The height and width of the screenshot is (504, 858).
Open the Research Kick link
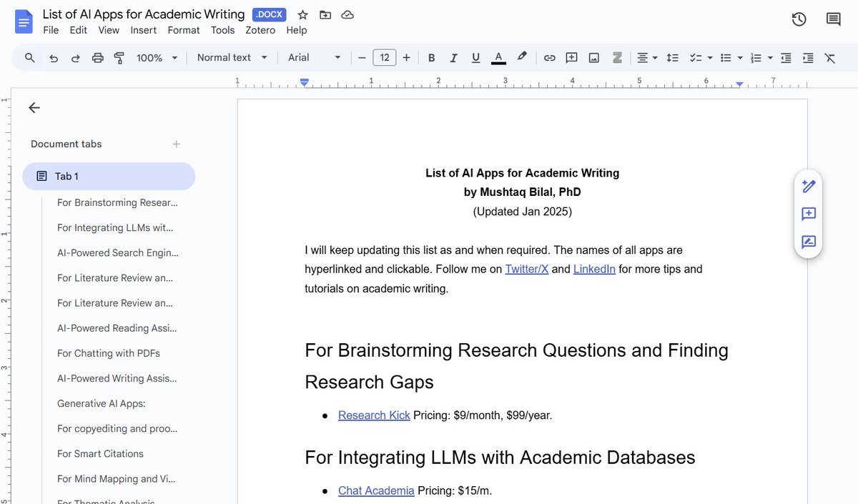pos(374,415)
